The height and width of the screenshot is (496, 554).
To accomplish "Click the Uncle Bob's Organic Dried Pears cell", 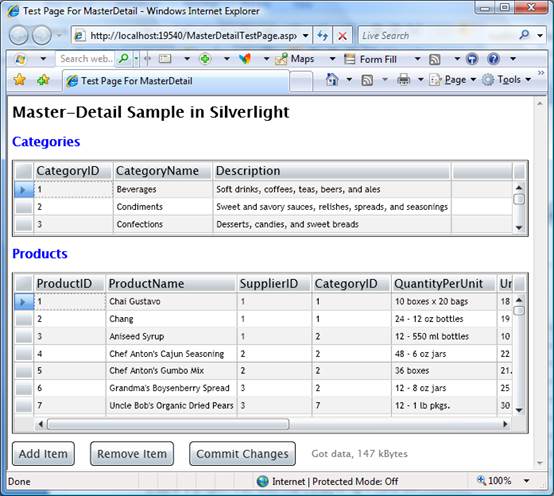I will click(x=171, y=405).
